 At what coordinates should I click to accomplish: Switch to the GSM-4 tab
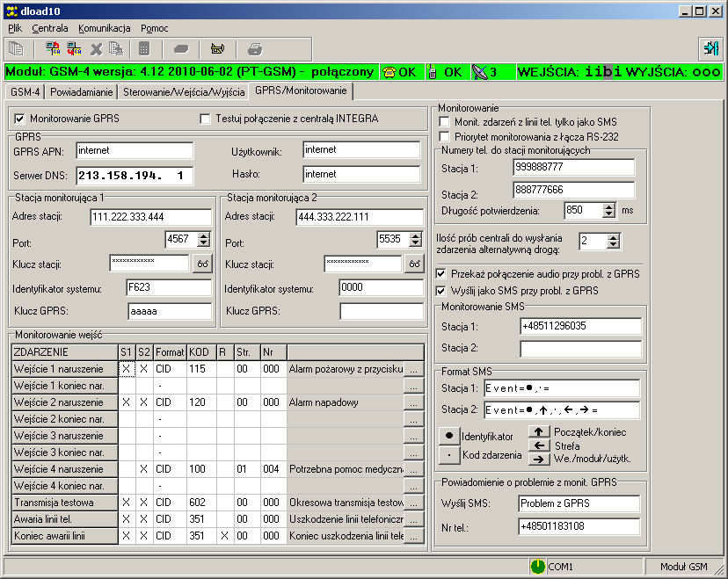[x=25, y=92]
